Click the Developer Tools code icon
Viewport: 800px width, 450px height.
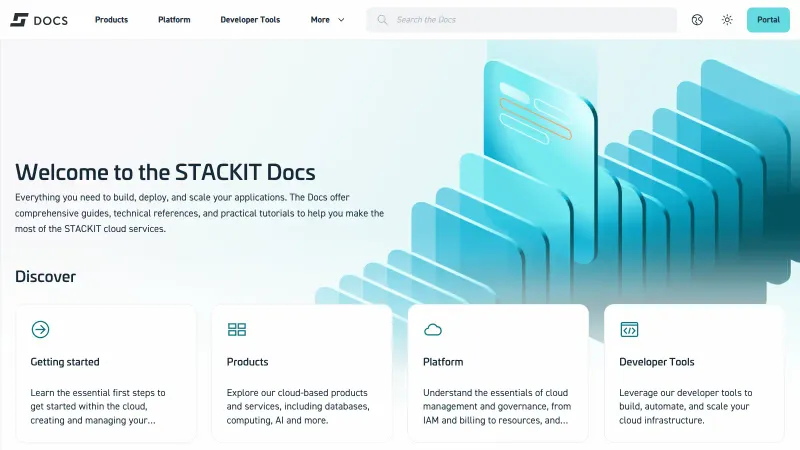pyautogui.click(x=629, y=329)
